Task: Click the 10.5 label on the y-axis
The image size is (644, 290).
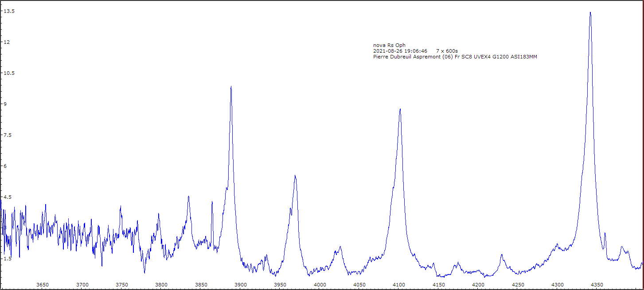Action: click(x=9, y=73)
